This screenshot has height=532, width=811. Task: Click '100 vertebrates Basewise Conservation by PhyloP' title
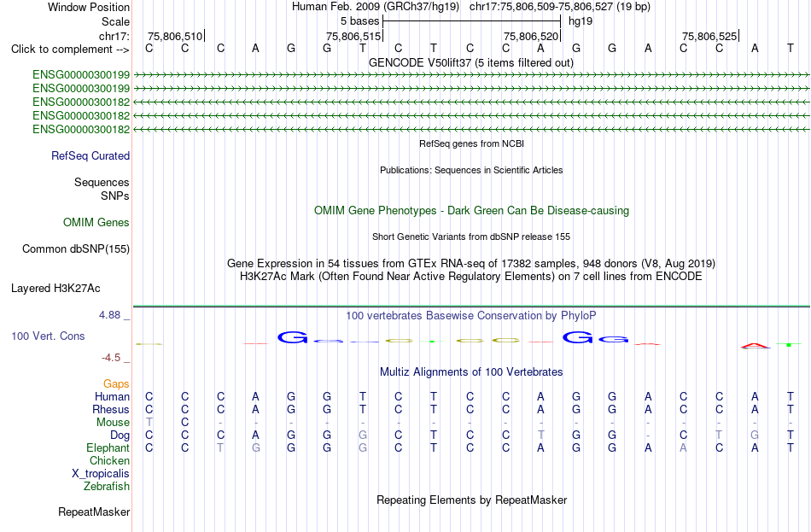(471, 316)
